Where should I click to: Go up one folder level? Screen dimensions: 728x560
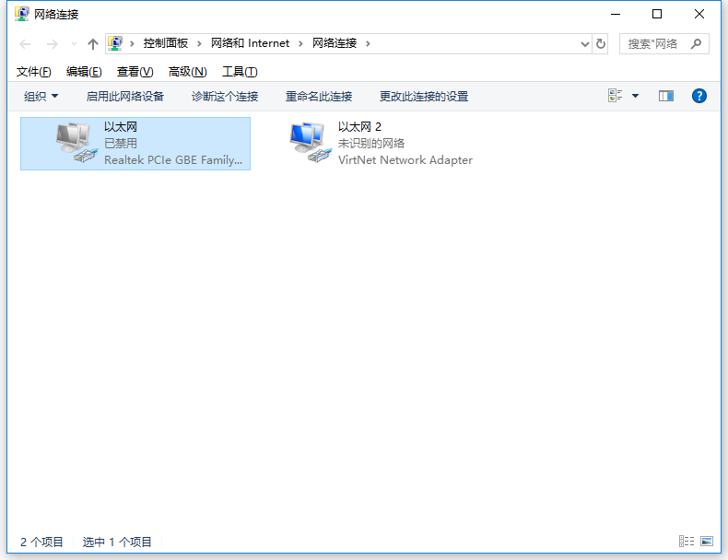point(93,44)
